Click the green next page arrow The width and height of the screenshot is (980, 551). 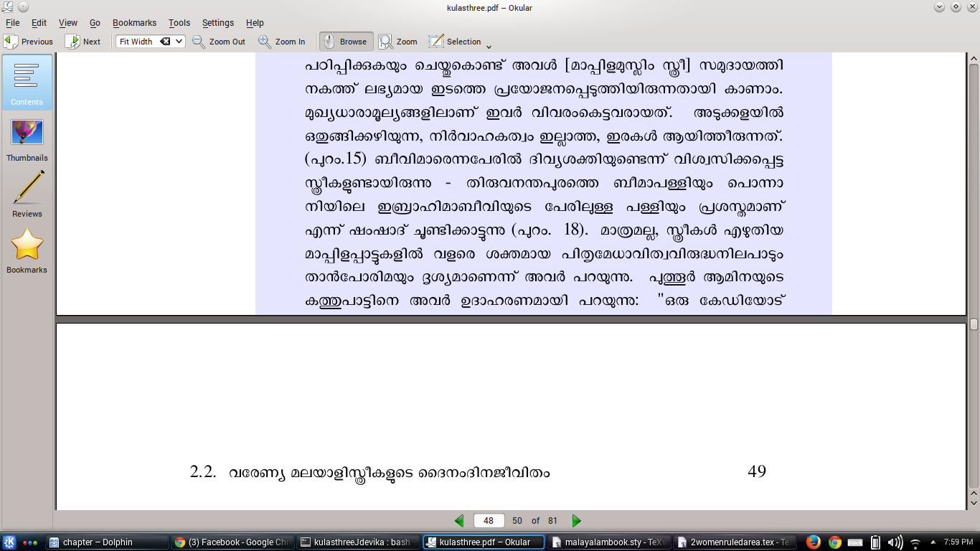(576, 521)
